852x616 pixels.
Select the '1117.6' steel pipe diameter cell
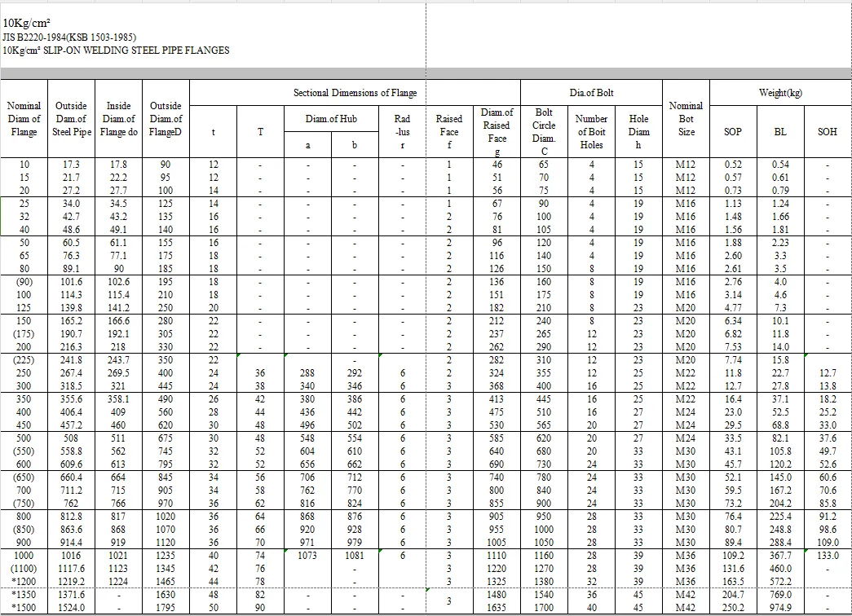(71, 569)
